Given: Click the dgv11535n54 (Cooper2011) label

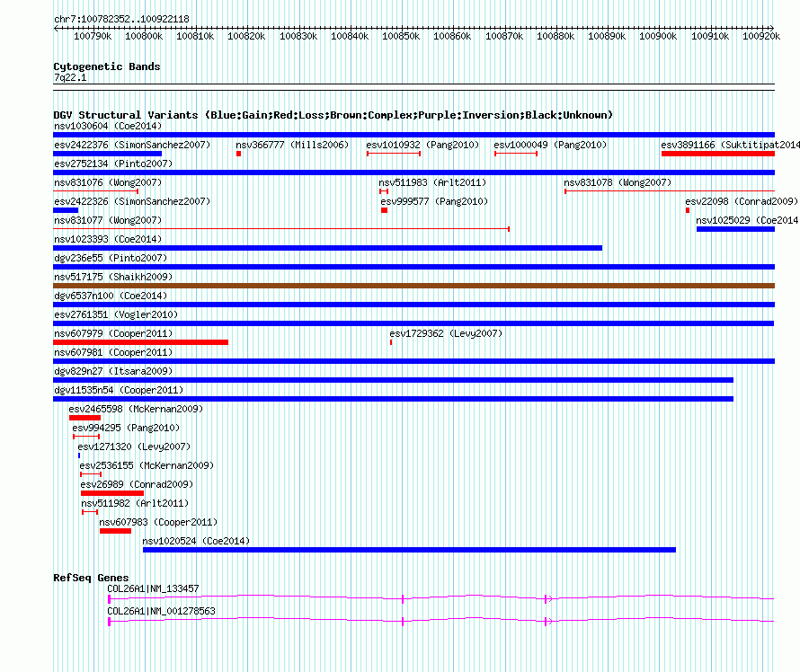Looking at the screenshot, I should coord(119,390).
